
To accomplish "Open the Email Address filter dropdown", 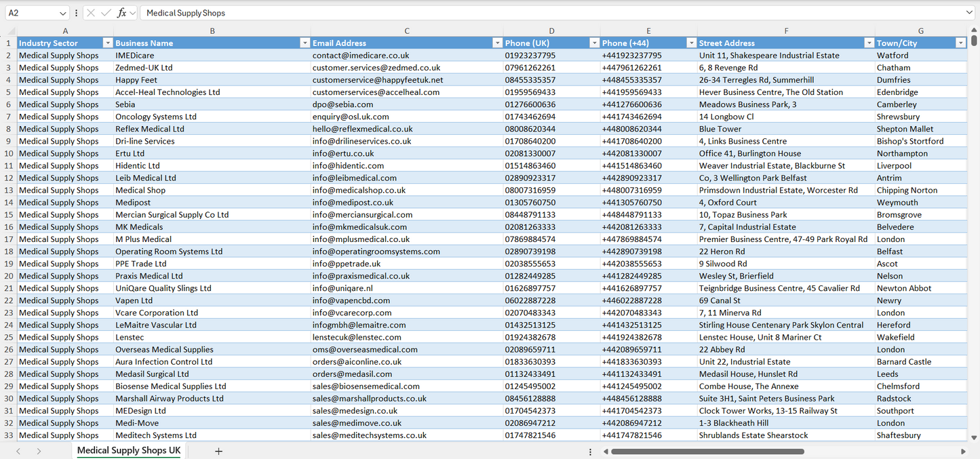I will [x=497, y=43].
